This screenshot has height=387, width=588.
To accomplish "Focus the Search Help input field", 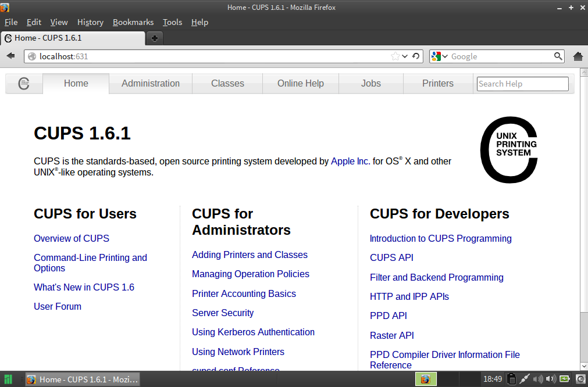I will (x=522, y=84).
